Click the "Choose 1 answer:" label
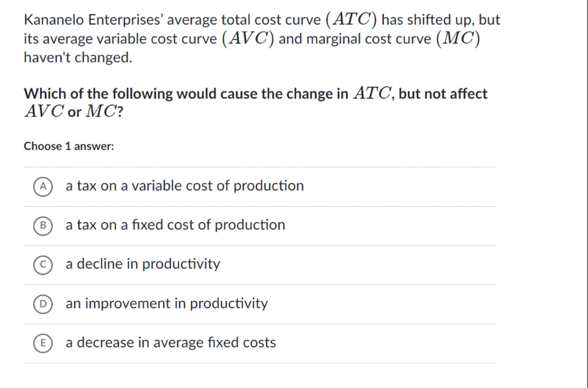 pyautogui.click(x=69, y=146)
